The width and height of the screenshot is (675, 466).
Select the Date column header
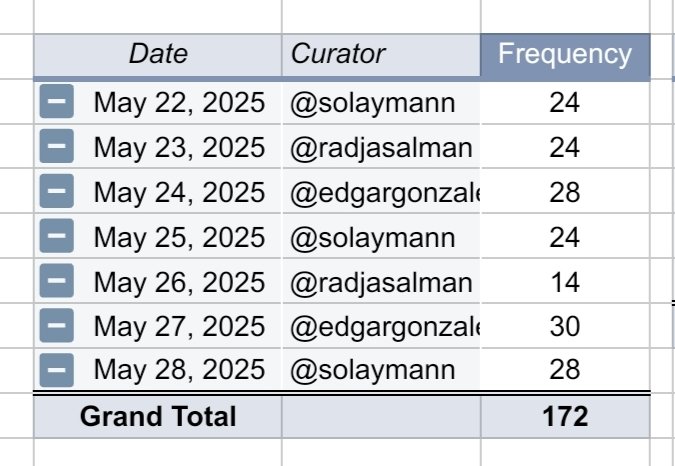pos(158,54)
